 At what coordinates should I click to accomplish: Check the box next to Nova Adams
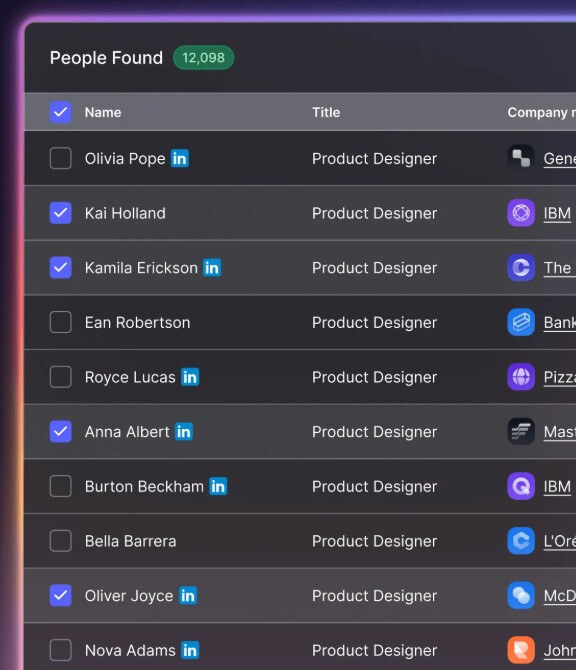pyautogui.click(x=61, y=650)
